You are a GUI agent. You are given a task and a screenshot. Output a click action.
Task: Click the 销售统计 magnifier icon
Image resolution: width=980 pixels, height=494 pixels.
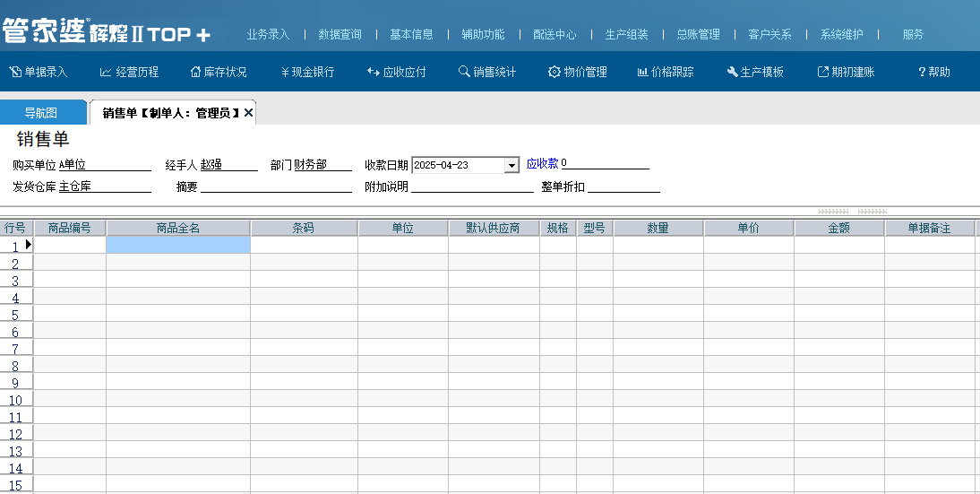point(464,72)
